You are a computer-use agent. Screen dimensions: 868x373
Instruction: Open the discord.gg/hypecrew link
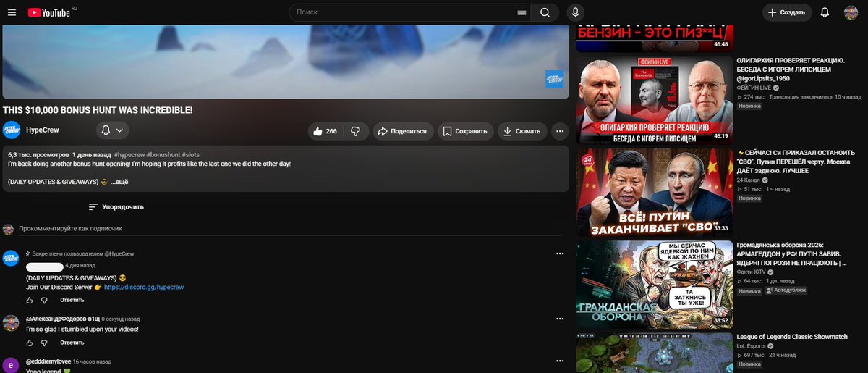tap(144, 288)
